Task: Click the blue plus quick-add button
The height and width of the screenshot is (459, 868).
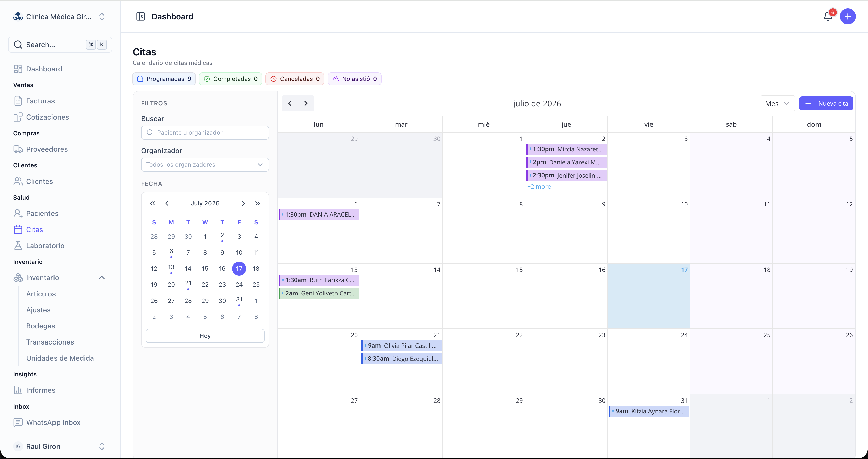Action: (x=847, y=17)
